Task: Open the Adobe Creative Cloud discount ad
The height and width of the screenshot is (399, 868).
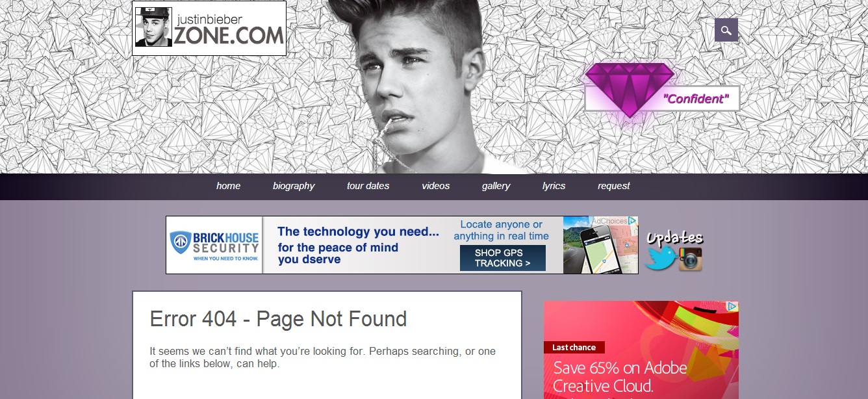Action: coord(641,350)
